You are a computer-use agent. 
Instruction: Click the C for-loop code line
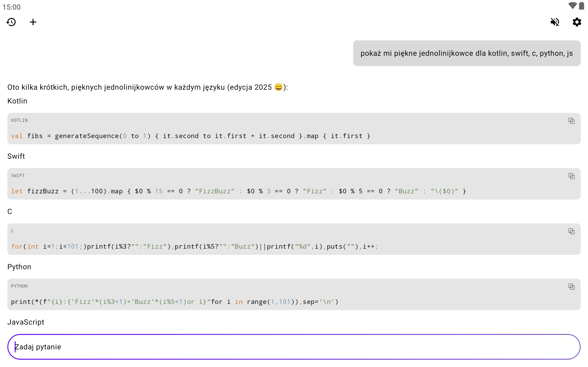tap(194, 247)
